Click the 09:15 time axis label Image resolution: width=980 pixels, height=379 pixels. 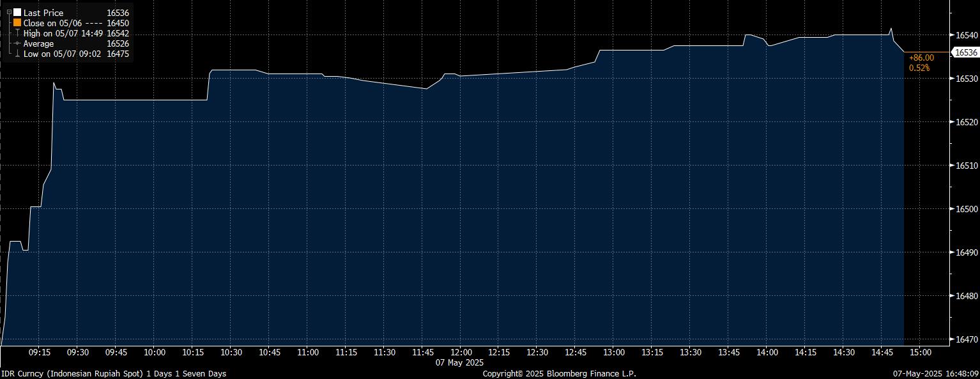40,352
